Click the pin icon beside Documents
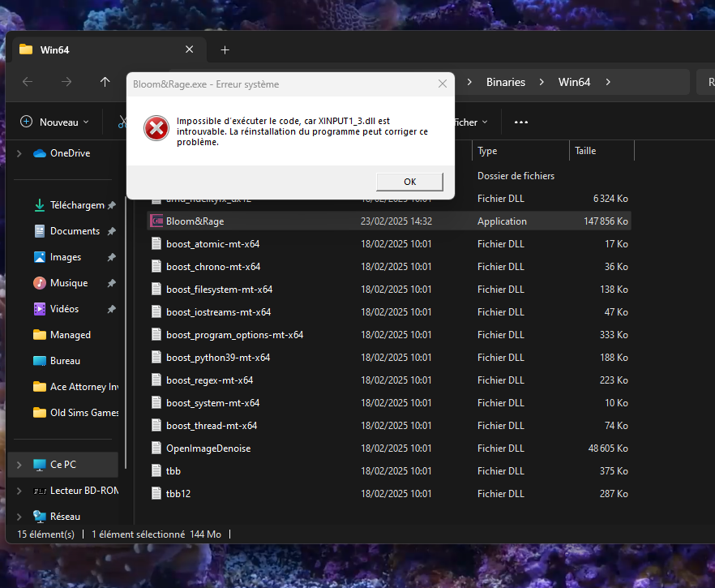 111,231
